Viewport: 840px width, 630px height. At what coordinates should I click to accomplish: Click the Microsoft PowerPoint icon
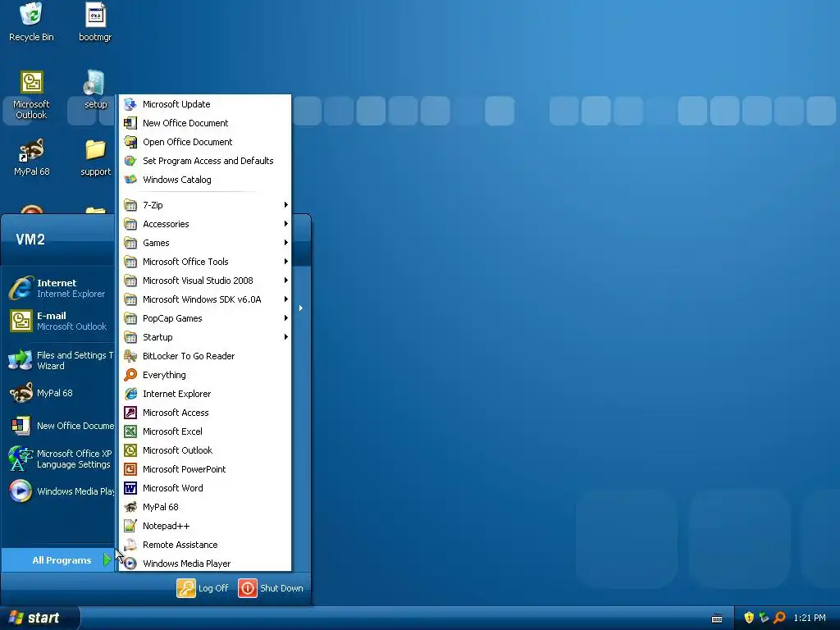(130, 469)
